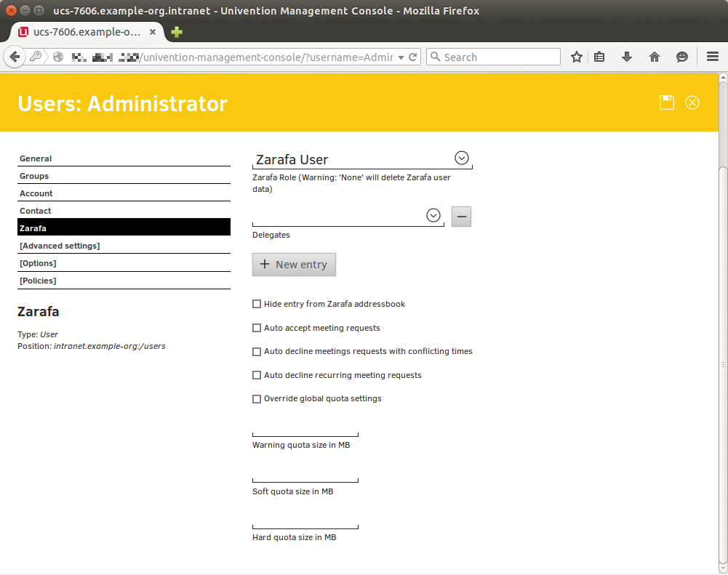Enable Override global quota settings
This screenshot has height=575, width=728.
coord(256,398)
